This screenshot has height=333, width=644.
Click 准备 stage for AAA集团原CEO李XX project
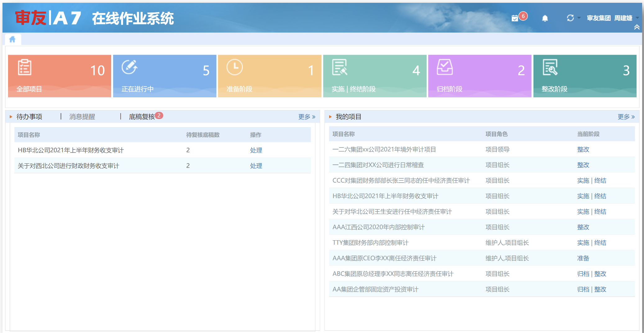coord(583,258)
